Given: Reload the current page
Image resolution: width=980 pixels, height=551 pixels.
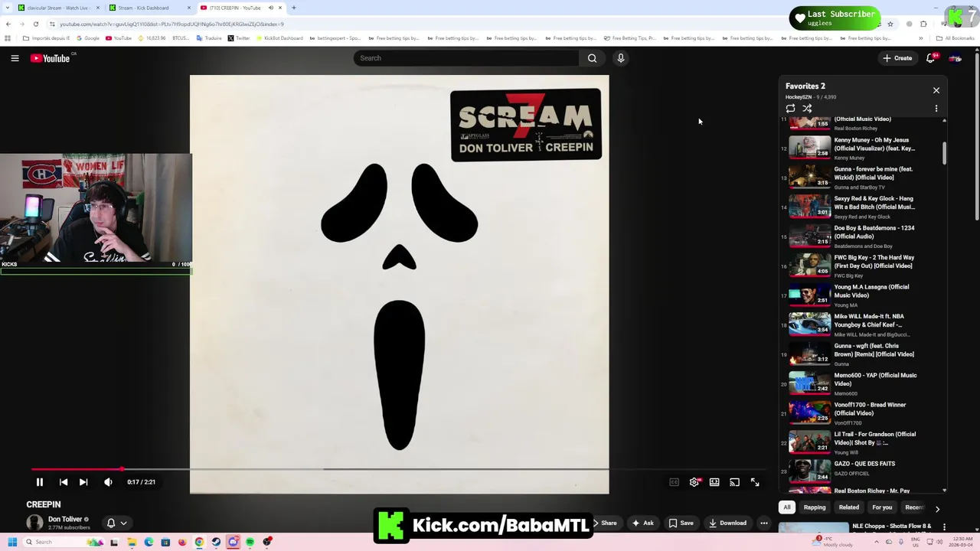Looking at the screenshot, I should point(35,24).
